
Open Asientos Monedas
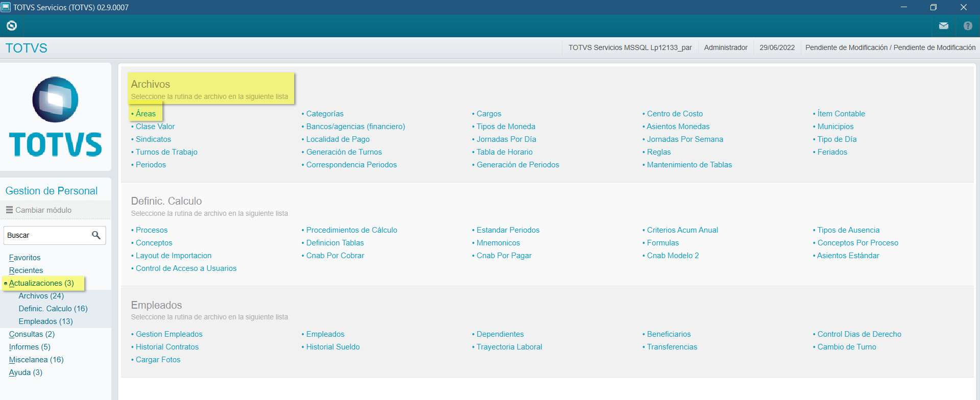point(678,127)
